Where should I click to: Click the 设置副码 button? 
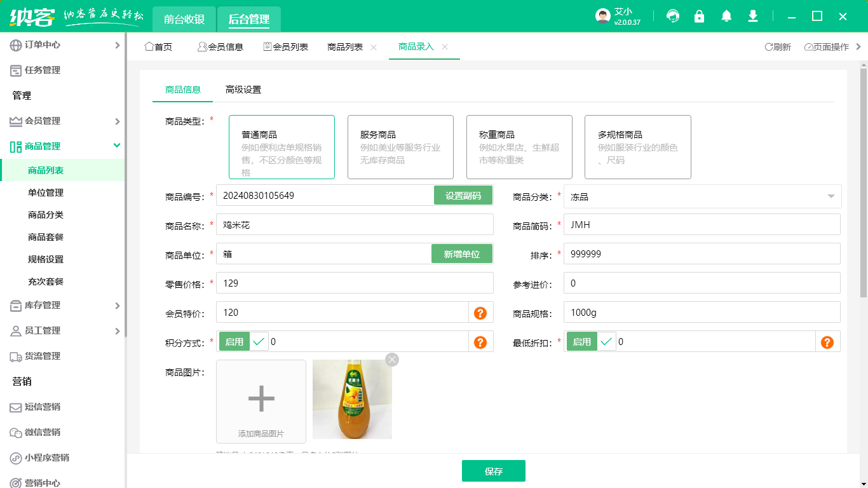[463, 196]
